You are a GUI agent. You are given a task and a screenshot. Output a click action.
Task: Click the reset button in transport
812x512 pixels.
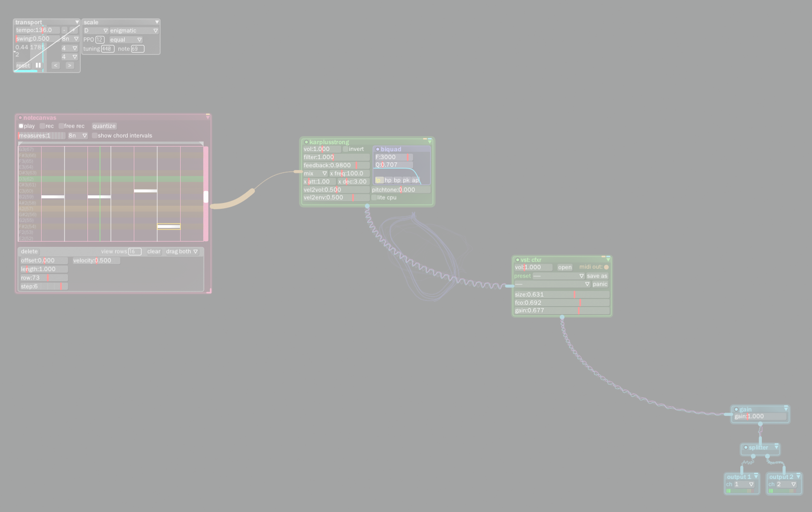(23, 65)
